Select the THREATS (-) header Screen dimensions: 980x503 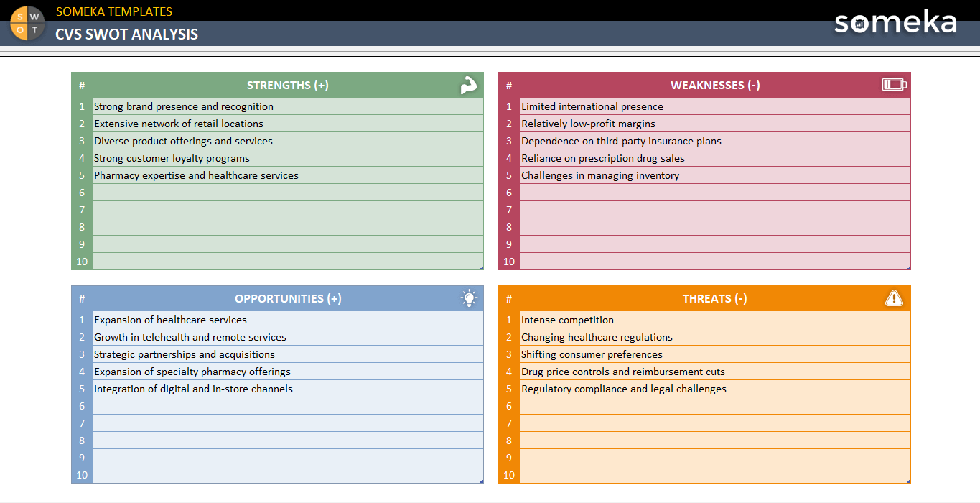715,298
